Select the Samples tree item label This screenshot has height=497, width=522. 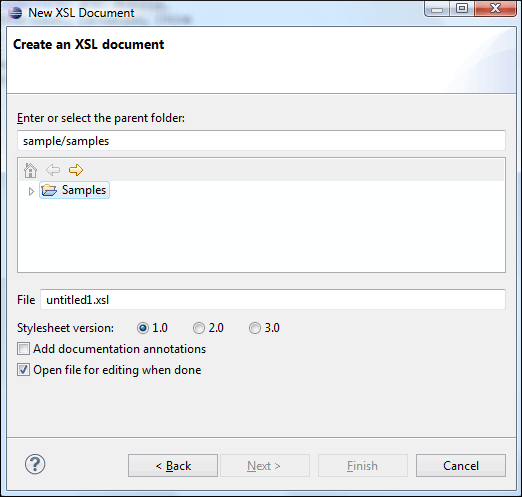pyautogui.click(x=84, y=190)
